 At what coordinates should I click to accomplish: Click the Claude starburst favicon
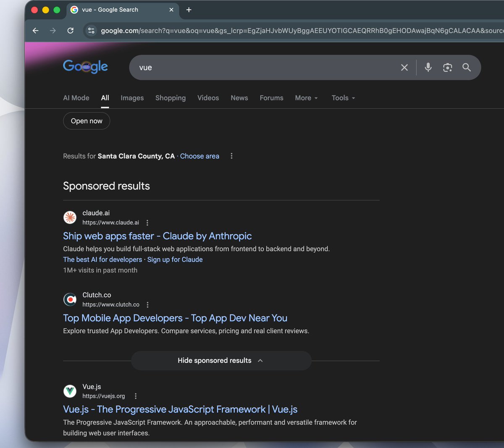tap(70, 217)
